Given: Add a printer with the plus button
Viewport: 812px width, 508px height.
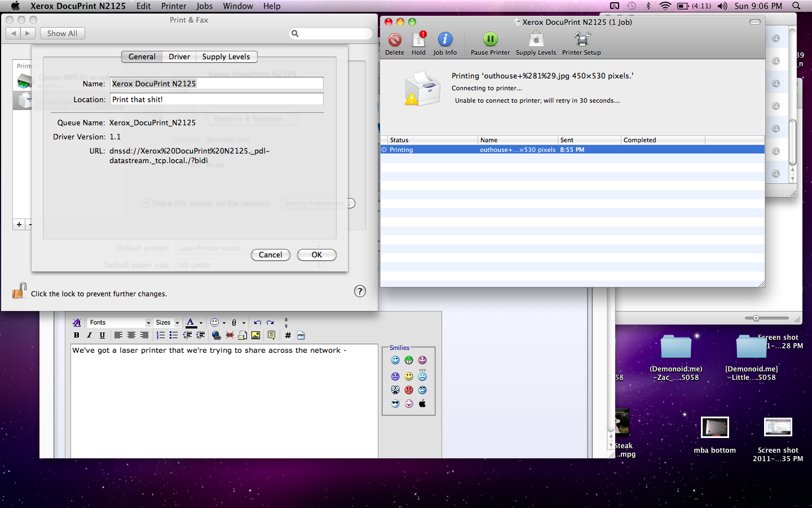Looking at the screenshot, I should point(19,225).
